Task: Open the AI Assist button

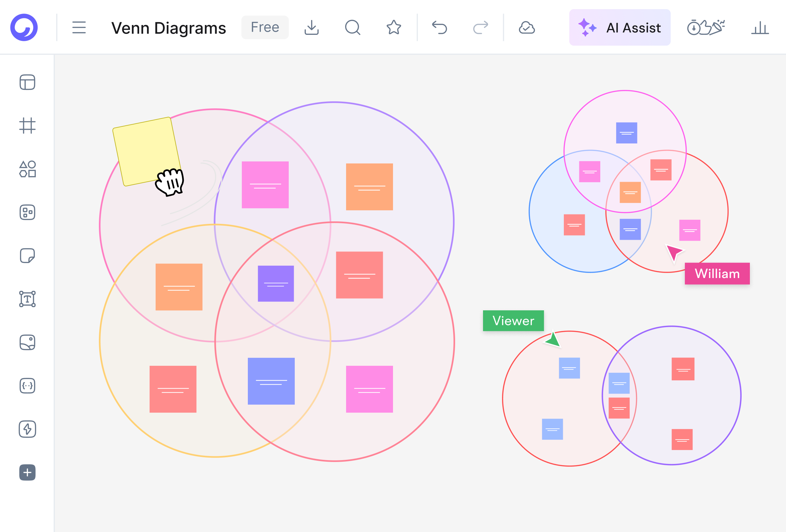Action: coord(620,27)
